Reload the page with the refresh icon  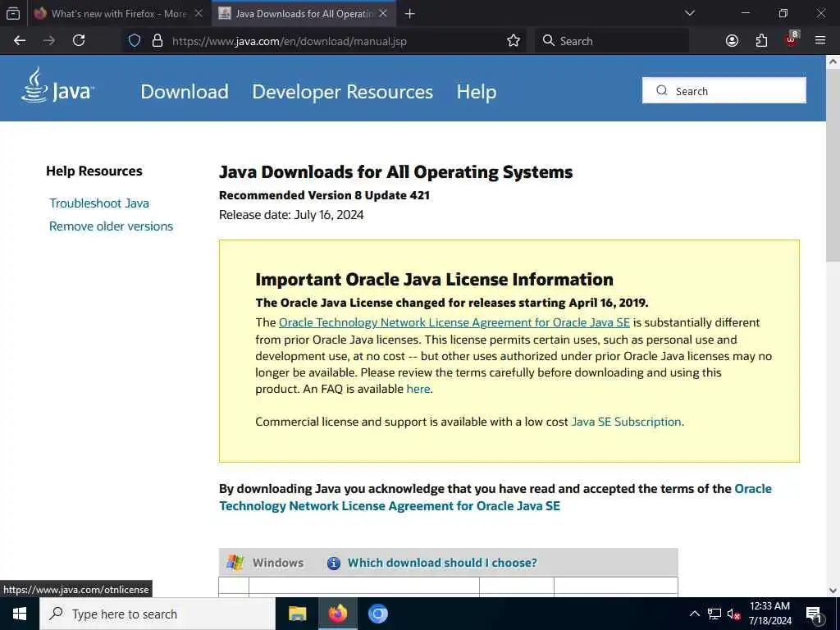pyautogui.click(x=79, y=41)
